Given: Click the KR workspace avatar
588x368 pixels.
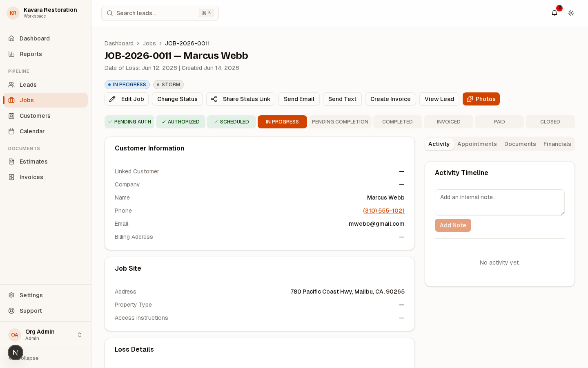Looking at the screenshot, I should tap(13, 13).
